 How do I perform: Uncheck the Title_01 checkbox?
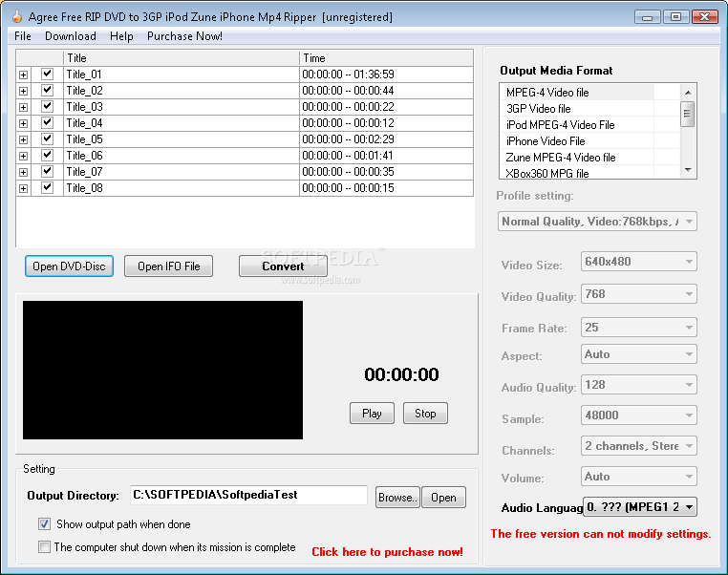(x=47, y=74)
